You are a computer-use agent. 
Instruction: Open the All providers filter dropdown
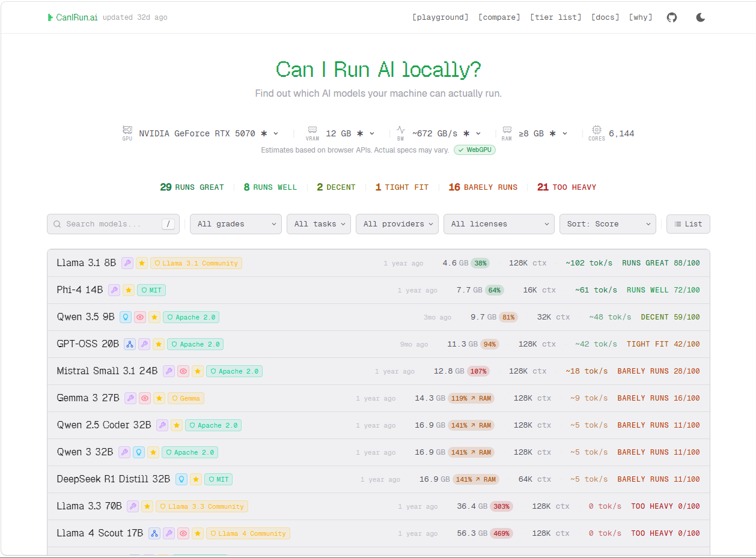coord(397,224)
